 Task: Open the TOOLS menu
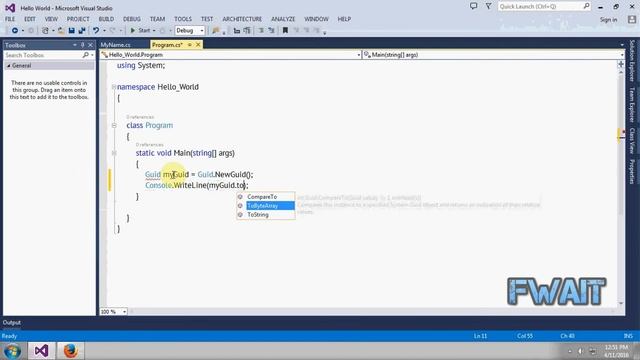[x=183, y=19]
